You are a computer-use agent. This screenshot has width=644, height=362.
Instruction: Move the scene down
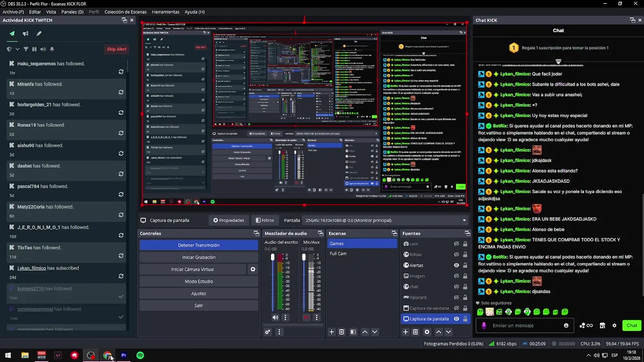(374, 332)
